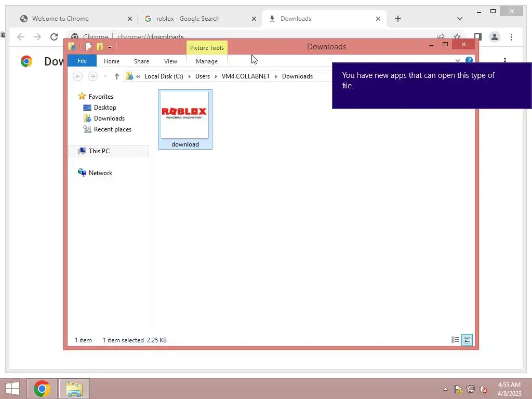Click Explorer forward navigation arrow
532x399 pixels.
click(92, 76)
